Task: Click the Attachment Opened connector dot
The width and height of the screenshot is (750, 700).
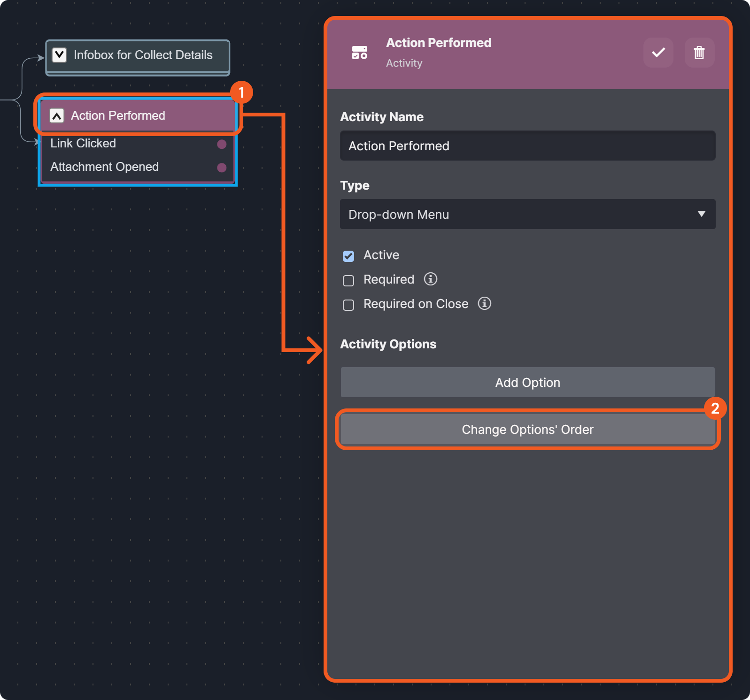Action: 222,168
